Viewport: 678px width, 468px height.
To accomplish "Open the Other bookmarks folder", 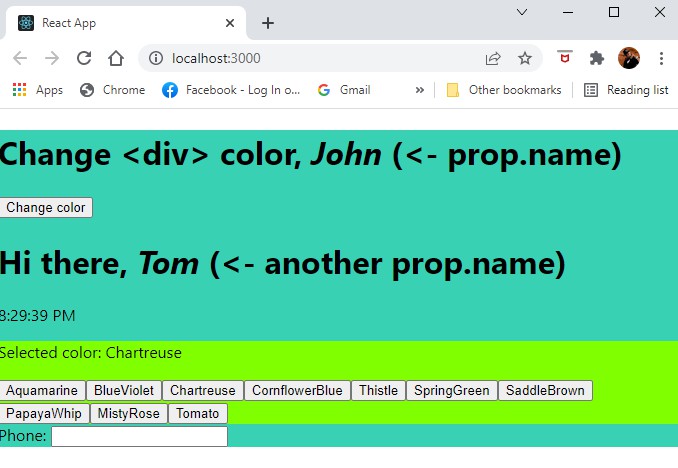I will (503, 90).
